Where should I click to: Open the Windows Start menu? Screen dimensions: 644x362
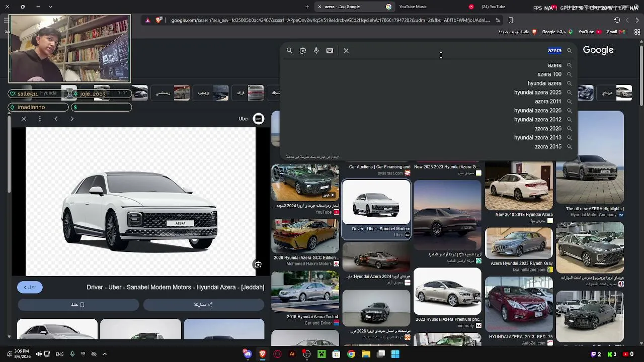pyautogui.click(x=395, y=354)
